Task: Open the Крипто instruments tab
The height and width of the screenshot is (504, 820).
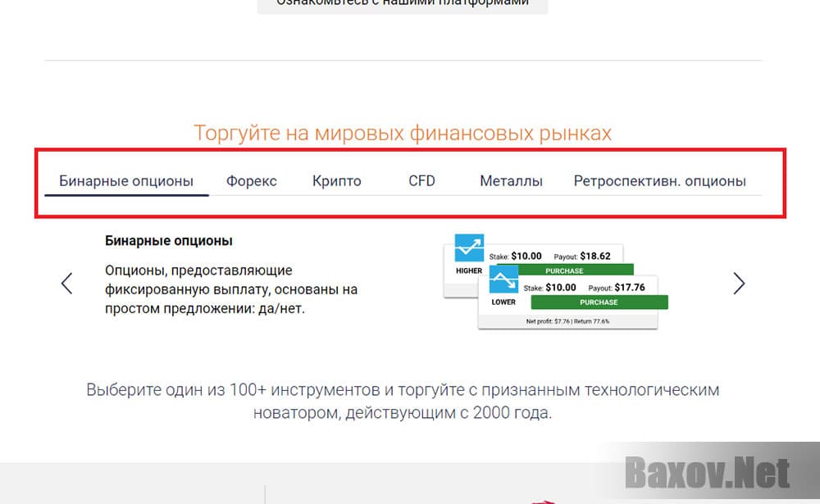Action: coord(336,180)
